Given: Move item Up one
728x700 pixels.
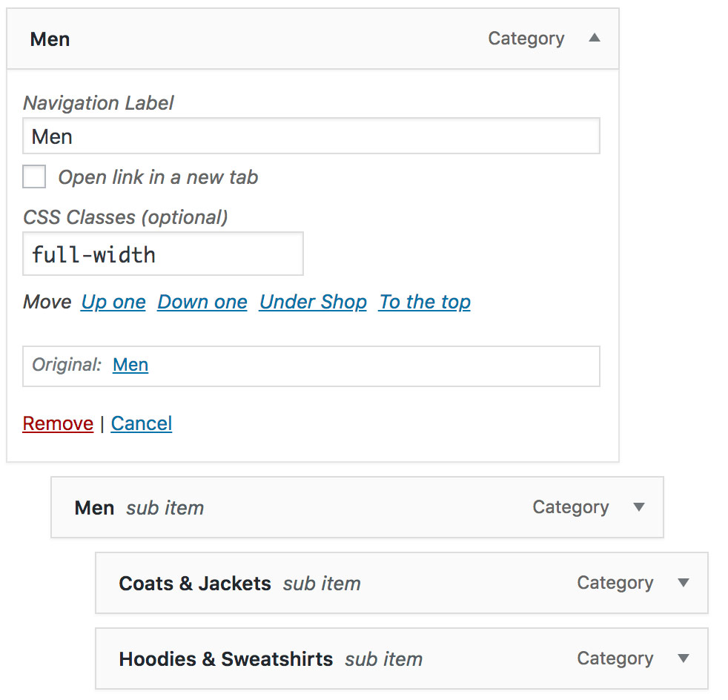Looking at the screenshot, I should [113, 302].
